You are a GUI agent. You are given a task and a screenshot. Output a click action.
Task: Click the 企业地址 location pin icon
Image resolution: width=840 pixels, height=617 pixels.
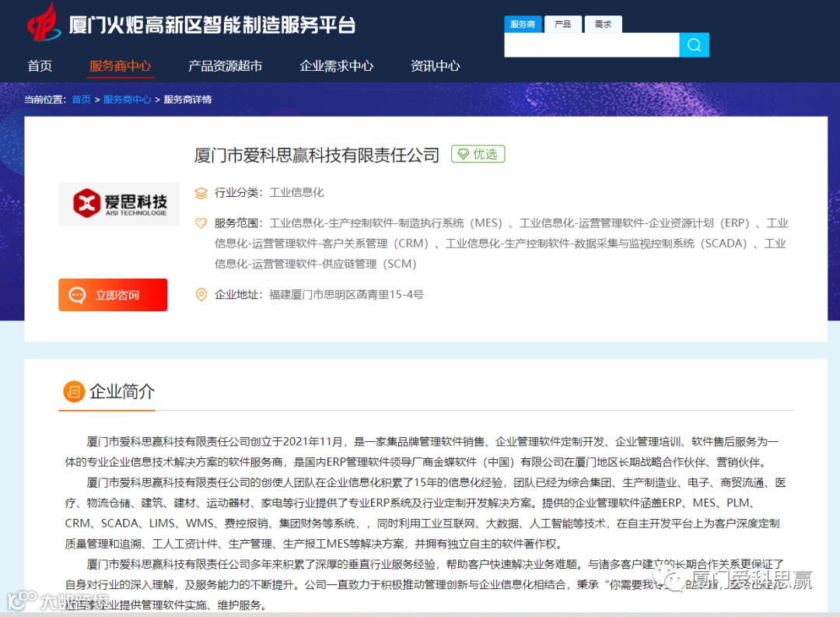(x=201, y=295)
